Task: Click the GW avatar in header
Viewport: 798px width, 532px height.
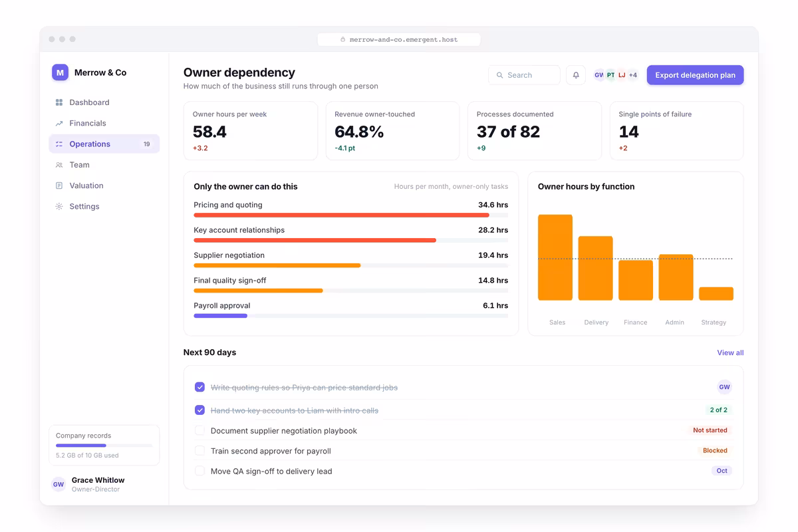Action: point(599,75)
